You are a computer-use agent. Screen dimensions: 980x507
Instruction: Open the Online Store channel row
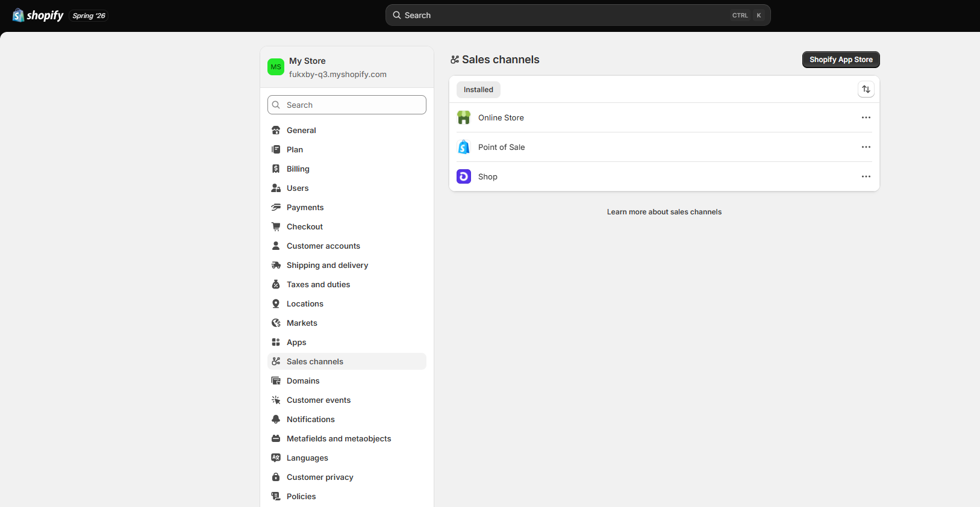click(664, 117)
